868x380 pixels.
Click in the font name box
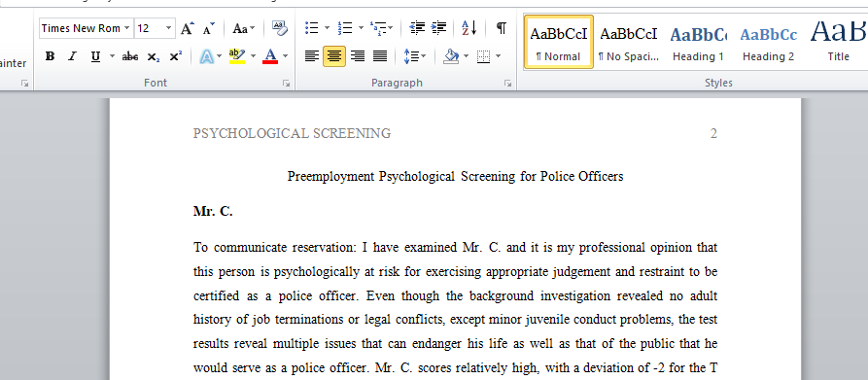[82, 28]
